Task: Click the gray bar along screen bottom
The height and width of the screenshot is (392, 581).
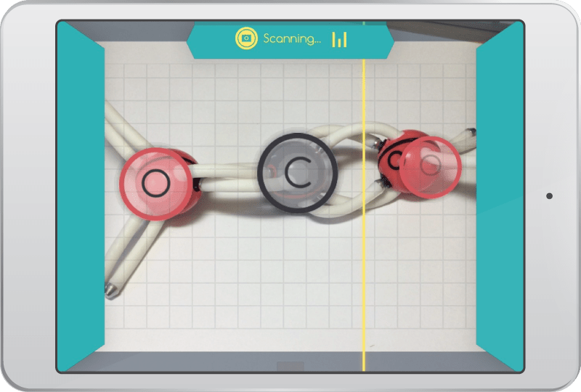Action: [x=182, y=362]
